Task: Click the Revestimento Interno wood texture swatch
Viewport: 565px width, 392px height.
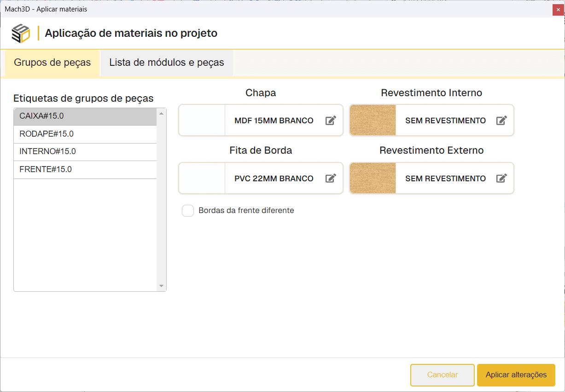Action: (x=373, y=120)
